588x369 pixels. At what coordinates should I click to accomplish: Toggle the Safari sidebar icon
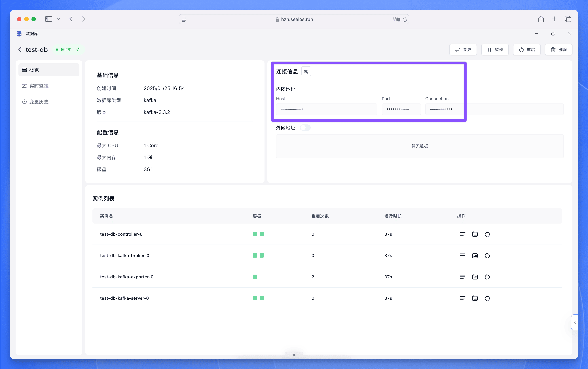(48, 19)
